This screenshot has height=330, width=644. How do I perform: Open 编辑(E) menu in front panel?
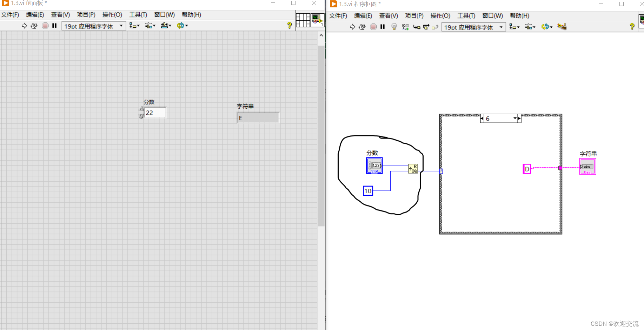tap(35, 15)
